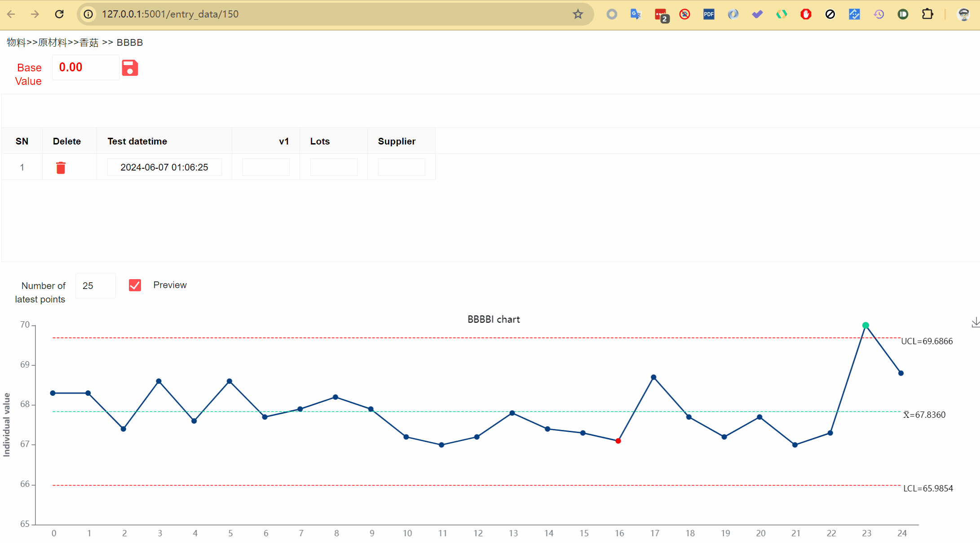Click the BBBBI chart title

click(x=494, y=320)
